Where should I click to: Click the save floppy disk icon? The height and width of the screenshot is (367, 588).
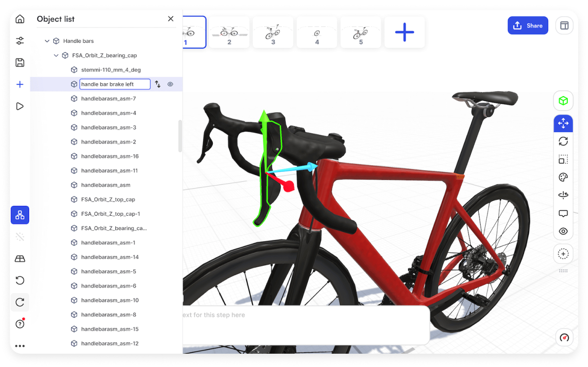click(x=20, y=62)
